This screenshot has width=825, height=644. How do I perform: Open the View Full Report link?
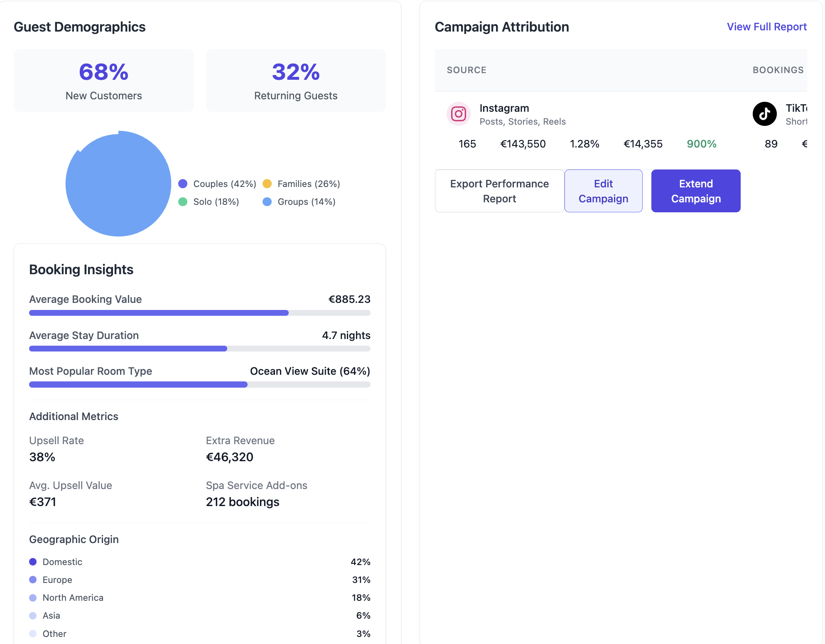[766, 27]
